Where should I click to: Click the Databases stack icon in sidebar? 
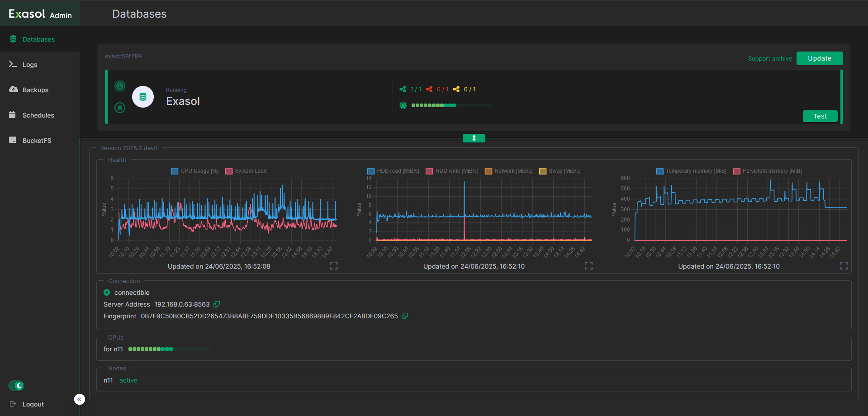[x=13, y=39]
